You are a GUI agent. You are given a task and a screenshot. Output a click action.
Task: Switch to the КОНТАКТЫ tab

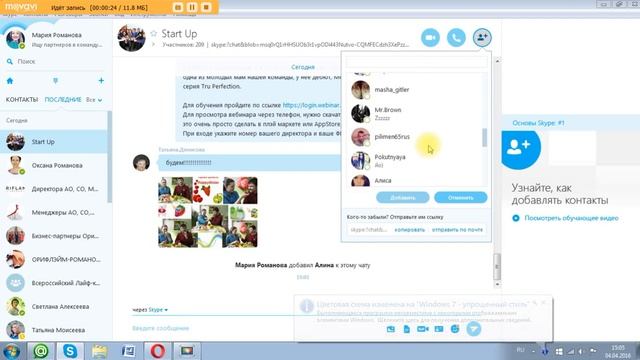[x=22, y=100]
